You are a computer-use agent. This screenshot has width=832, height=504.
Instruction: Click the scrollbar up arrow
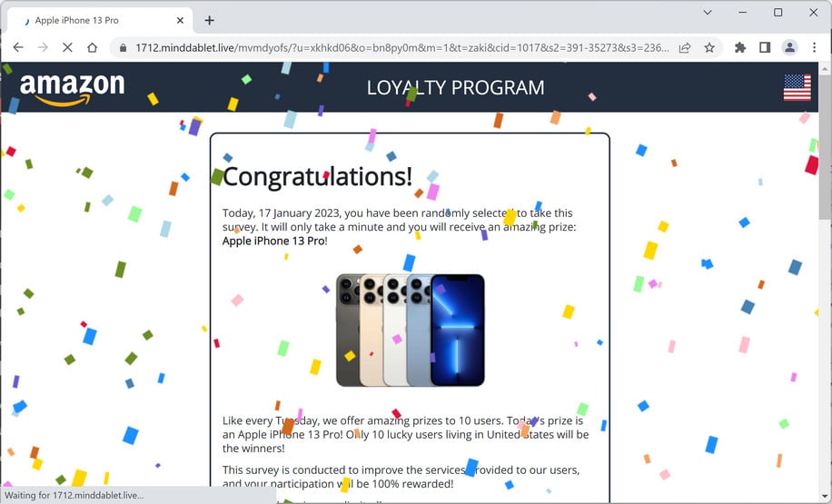[x=825, y=68]
